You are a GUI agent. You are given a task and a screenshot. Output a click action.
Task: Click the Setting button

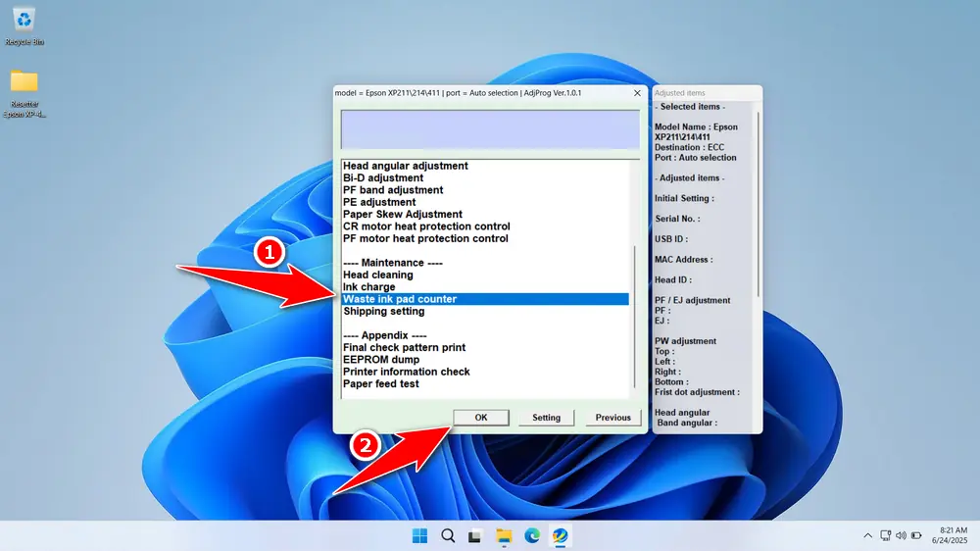pyautogui.click(x=546, y=417)
